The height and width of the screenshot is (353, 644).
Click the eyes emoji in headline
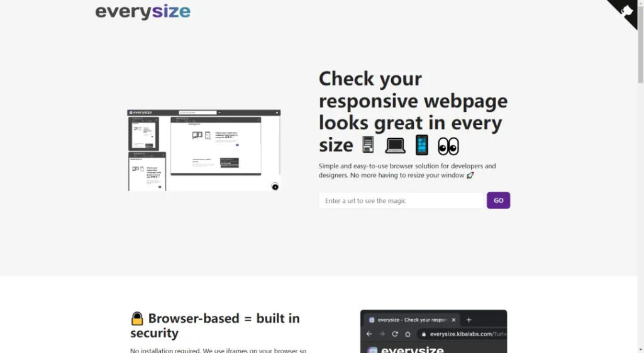click(x=448, y=146)
